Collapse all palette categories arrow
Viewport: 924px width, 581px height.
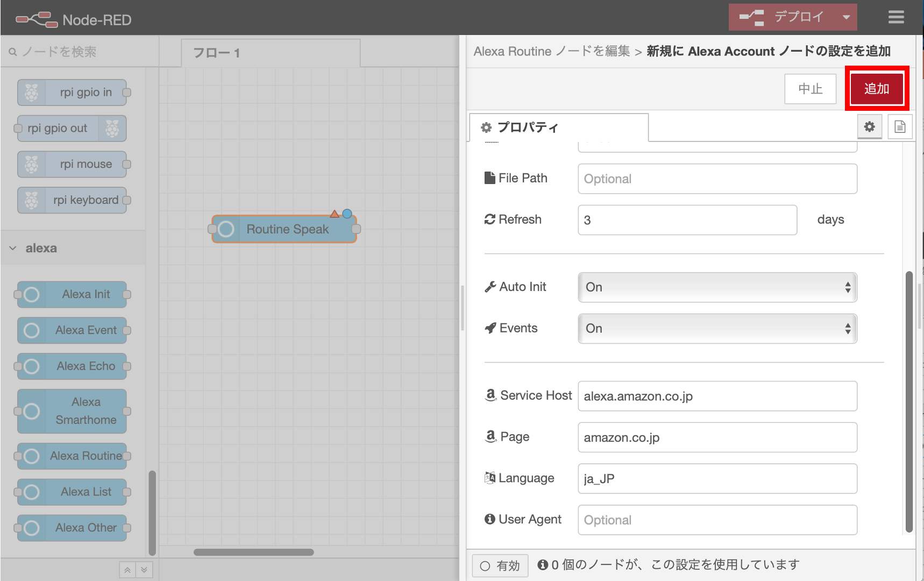tap(127, 570)
